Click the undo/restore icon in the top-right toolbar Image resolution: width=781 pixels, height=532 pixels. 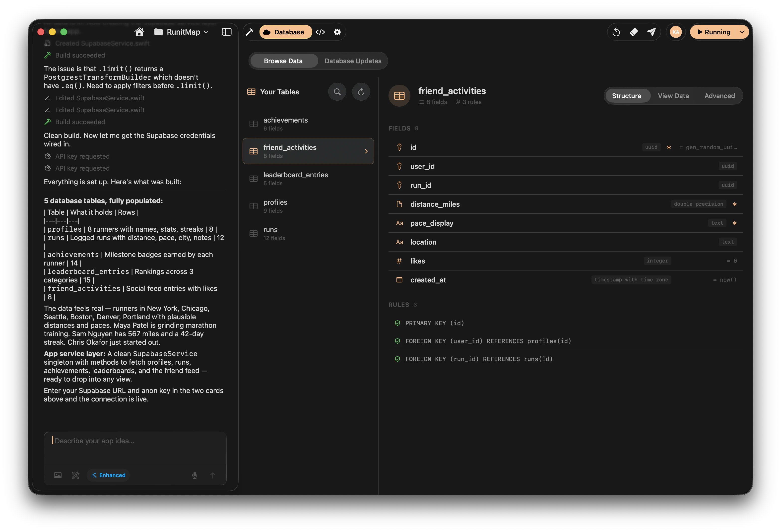click(617, 32)
